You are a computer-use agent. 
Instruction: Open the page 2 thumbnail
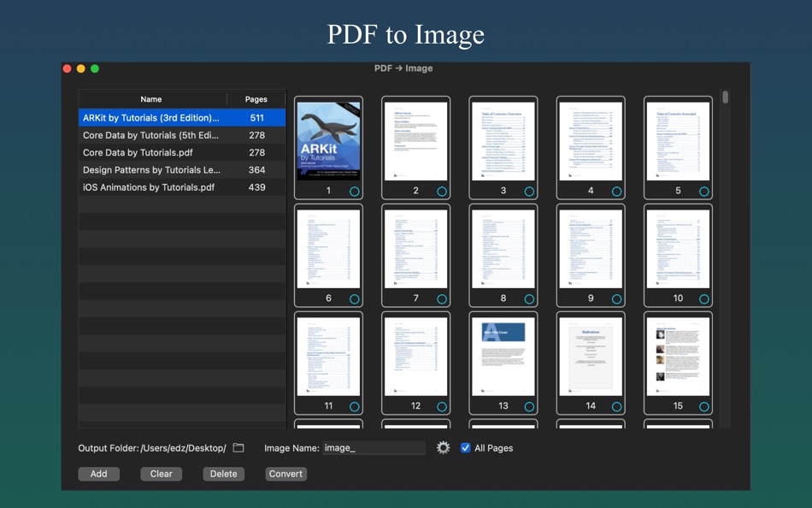click(x=416, y=141)
